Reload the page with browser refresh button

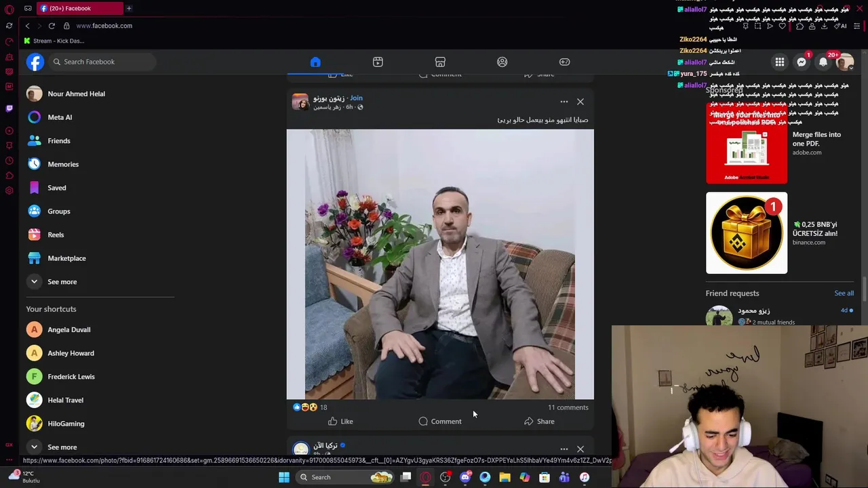52,26
